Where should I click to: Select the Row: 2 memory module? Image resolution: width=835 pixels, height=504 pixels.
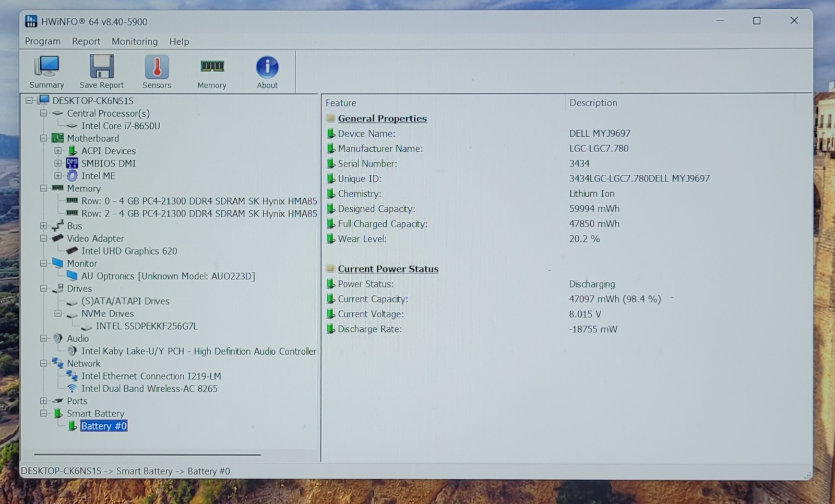(x=199, y=213)
